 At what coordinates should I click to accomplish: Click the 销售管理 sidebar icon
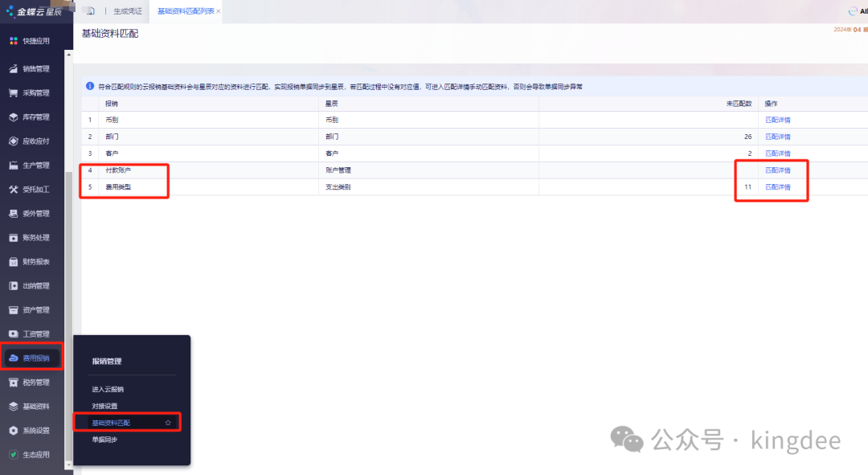tap(14, 69)
